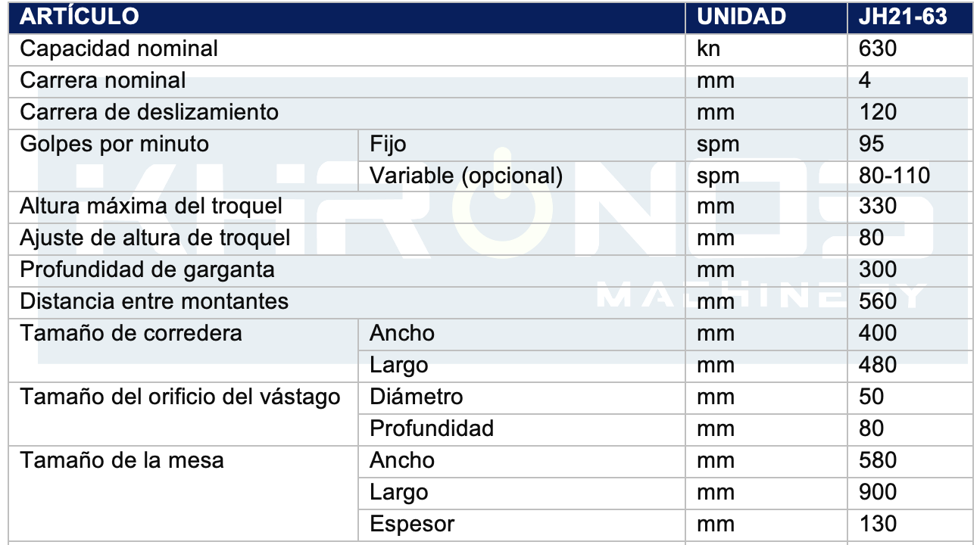This screenshot has height=545, width=980.
Task: Select the Variable (opcional) sub-item
Action: point(467,176)
